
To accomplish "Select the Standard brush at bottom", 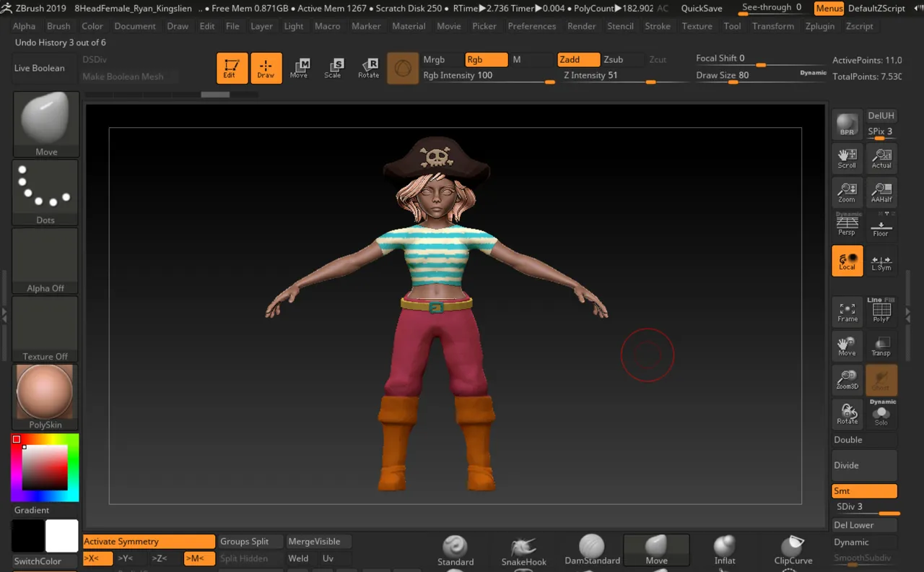I will click(x=456, y=551).
